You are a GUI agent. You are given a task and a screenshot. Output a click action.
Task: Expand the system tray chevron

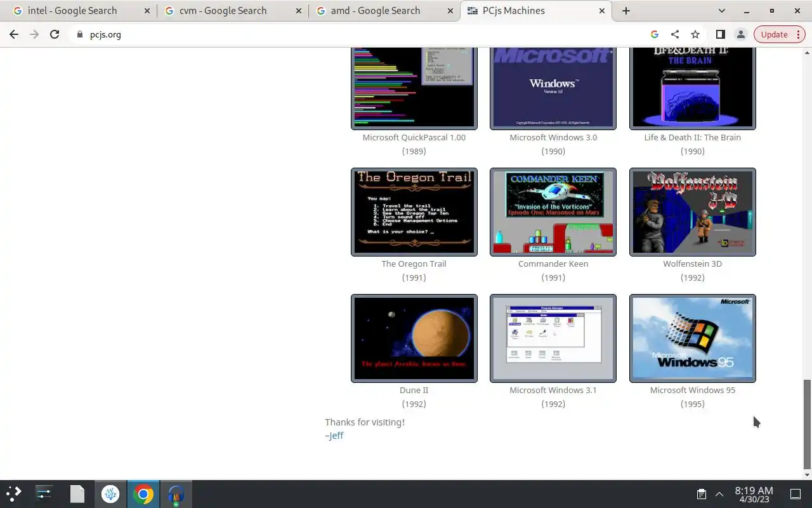[x=719, y=494]
